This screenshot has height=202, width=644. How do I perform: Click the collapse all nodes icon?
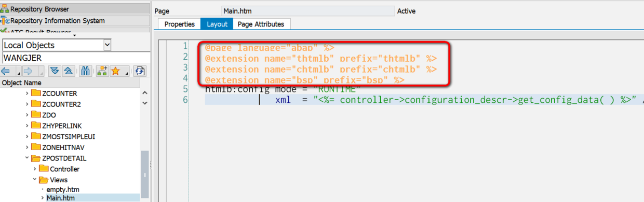coord(68,71)
